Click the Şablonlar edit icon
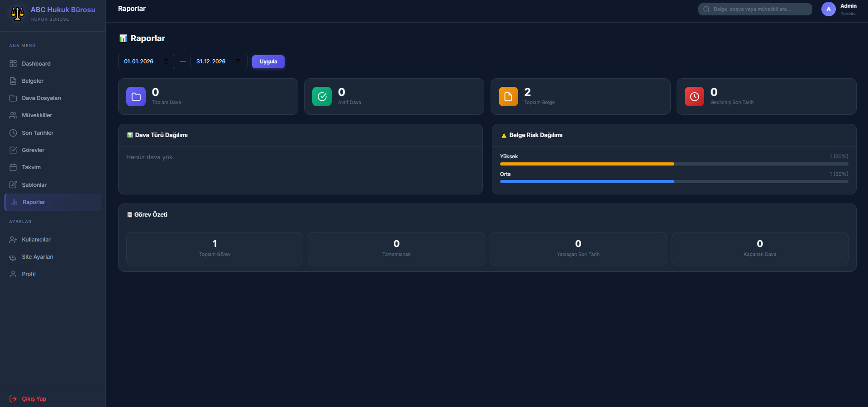 13,185
